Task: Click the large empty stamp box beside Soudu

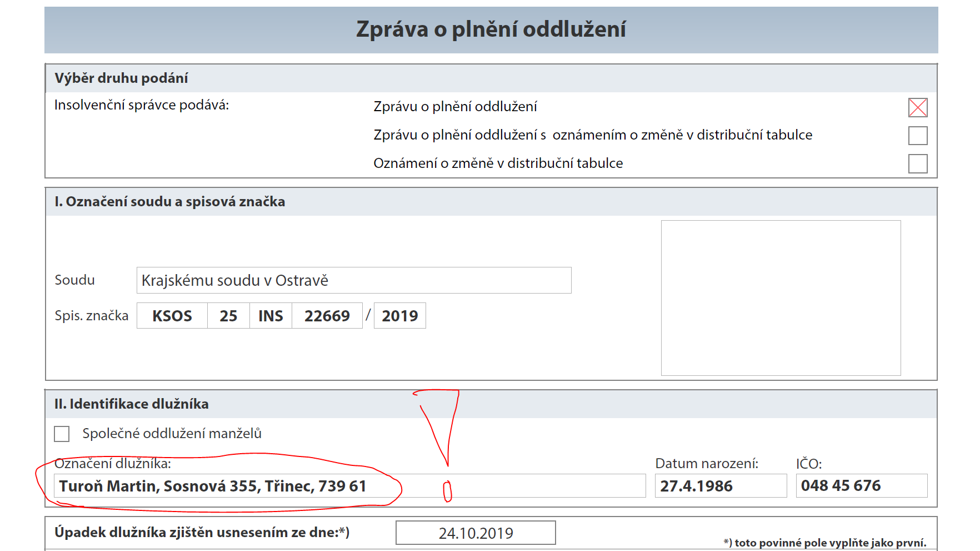Action: (x=781, y=298)
